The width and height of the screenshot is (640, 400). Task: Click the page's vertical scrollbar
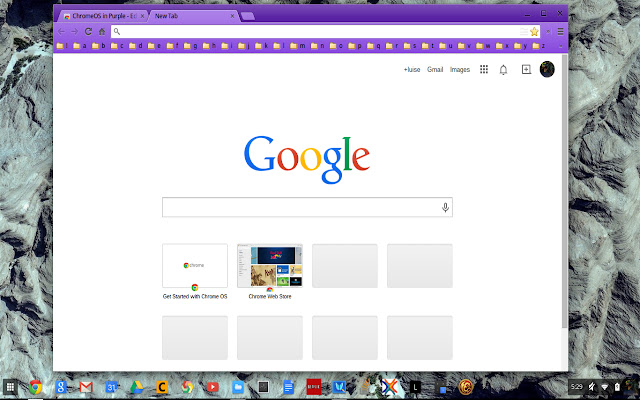pos(564,191)
